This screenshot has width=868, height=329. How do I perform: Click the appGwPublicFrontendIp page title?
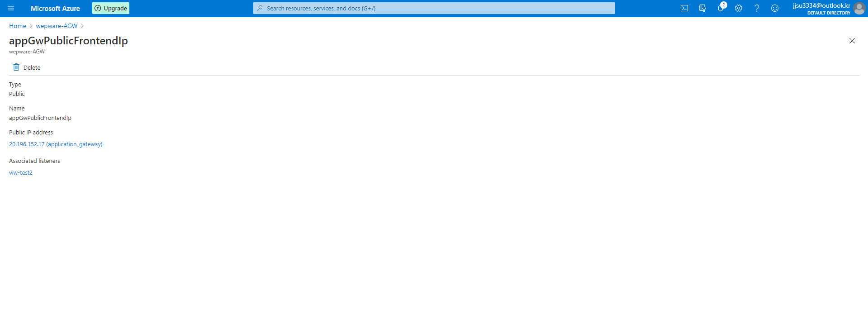[x=68, y=41]
